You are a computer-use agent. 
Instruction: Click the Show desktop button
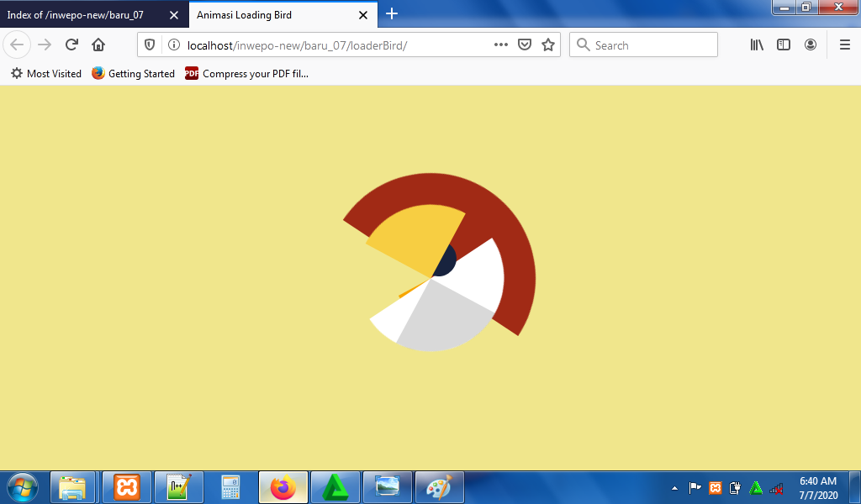point(855,487)
